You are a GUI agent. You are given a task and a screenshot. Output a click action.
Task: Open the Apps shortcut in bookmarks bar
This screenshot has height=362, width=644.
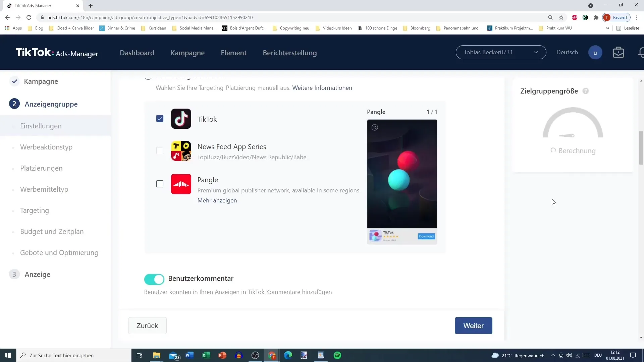[x=13, y=28]
